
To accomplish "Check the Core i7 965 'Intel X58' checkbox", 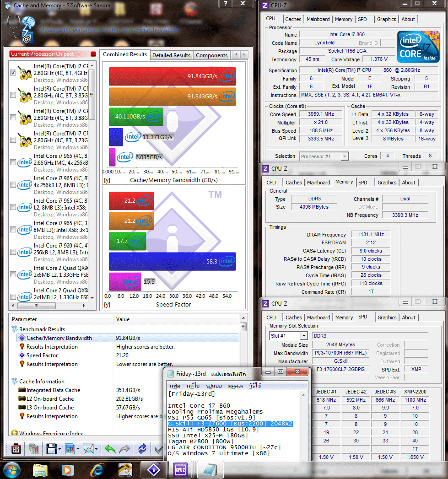I will click(13, 207).
